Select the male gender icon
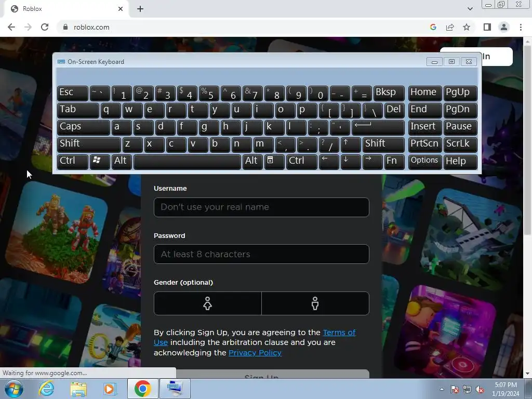Screen dimensions: 532x399 click(315, 303)
